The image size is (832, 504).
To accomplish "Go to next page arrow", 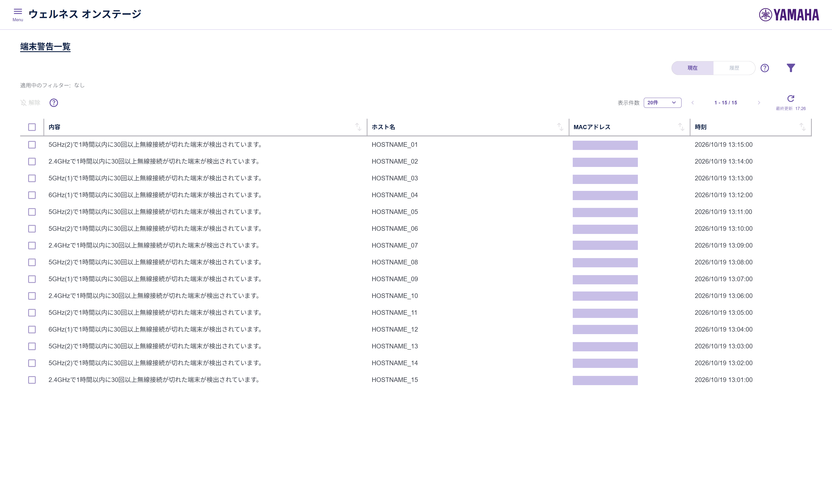I will 759,103.
